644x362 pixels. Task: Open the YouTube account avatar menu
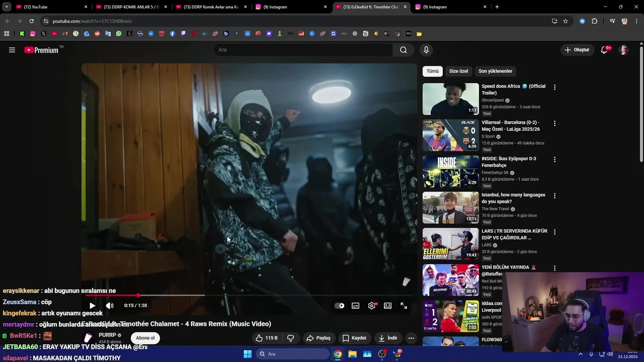pyautogui.click(x=624, y=50)
